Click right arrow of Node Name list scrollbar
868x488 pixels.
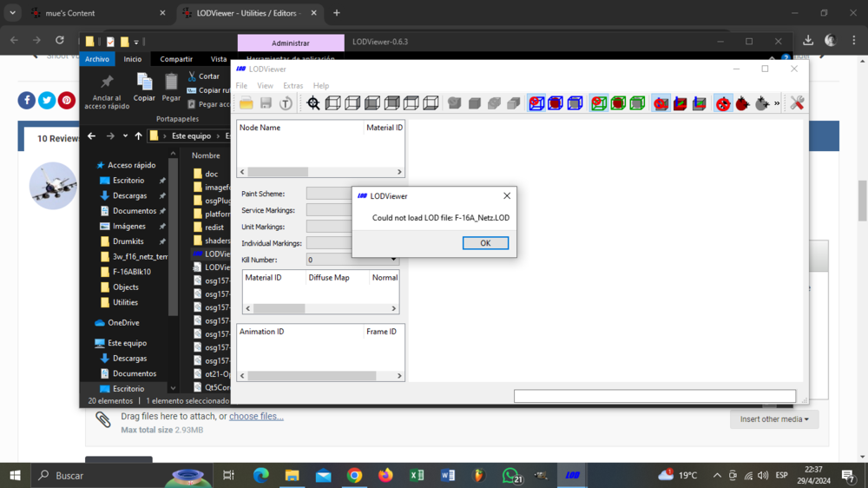point(399,172)
